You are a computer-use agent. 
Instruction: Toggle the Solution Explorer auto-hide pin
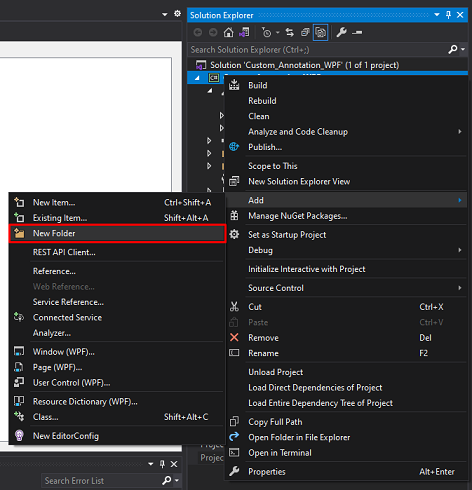point(448,15)
